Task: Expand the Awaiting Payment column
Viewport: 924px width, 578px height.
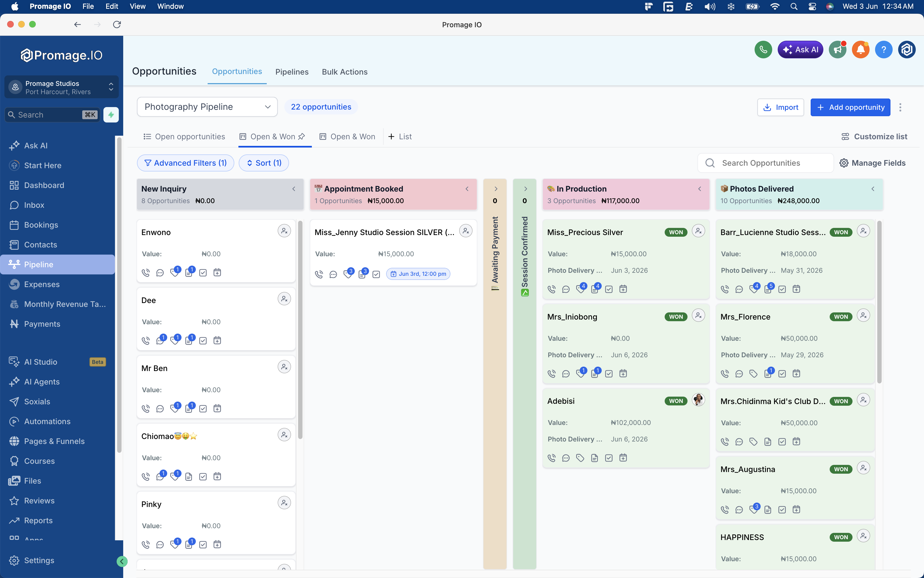Action: pyautogui.click(x=496, y=189)
